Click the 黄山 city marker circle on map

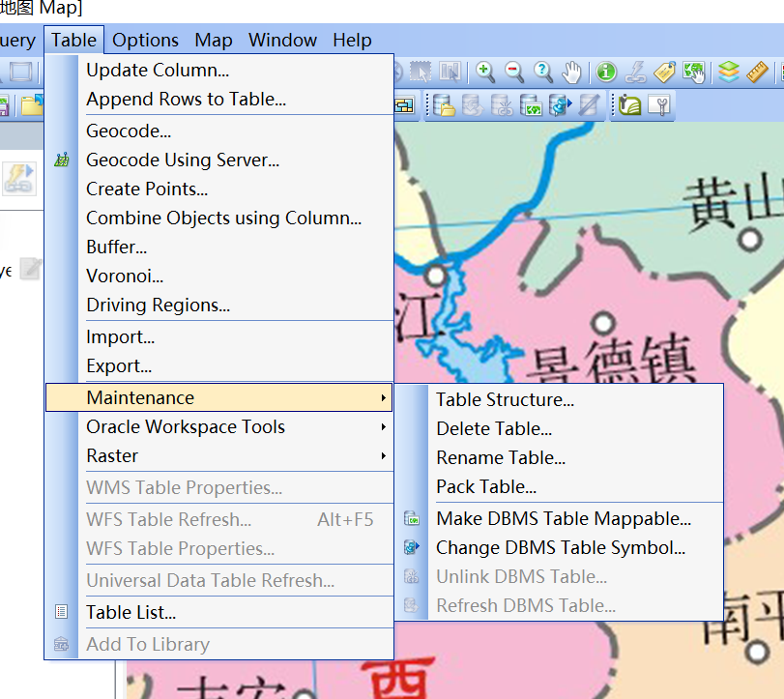pos(749,240)
